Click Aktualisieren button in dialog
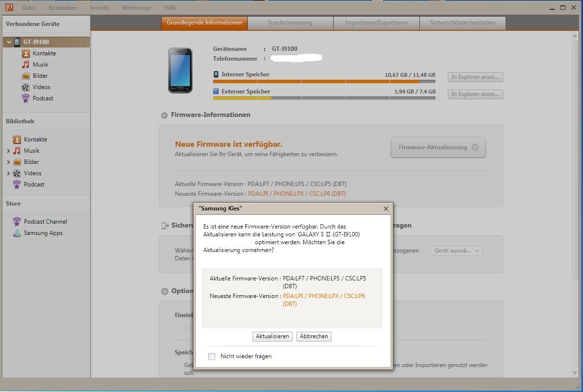The image size is (583, 392). (272, 336)
